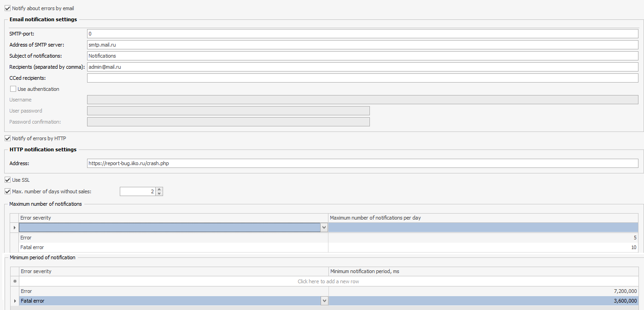Viewport: 644px width, 310px height.
Task: Click the SMTP-port input field
Action: click(x=362, y=34)
